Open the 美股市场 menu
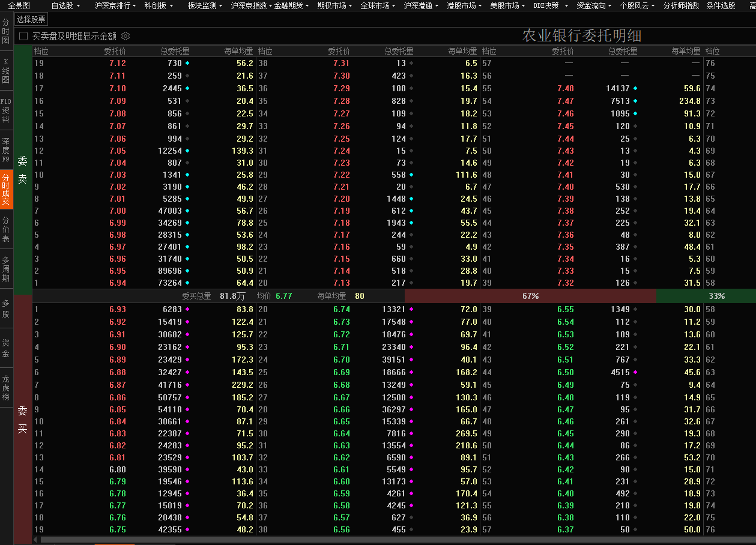 (x=508, y=5)
